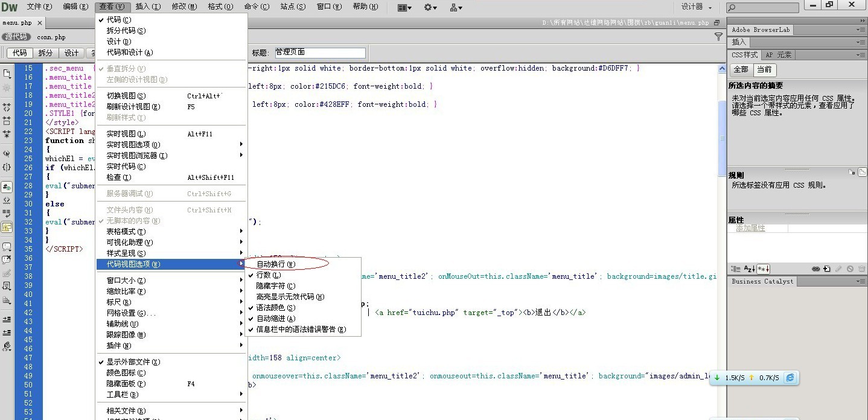Expand the 可视化助理 submenu
This screenshot has width=868, height=420.
(130, 243)
